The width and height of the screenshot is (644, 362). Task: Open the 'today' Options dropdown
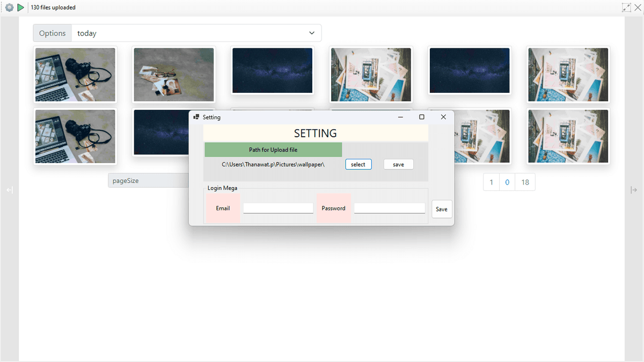tap(196, 33)
